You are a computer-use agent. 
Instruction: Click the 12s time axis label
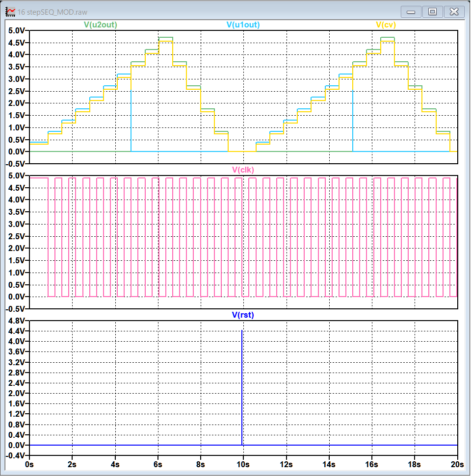286,464
